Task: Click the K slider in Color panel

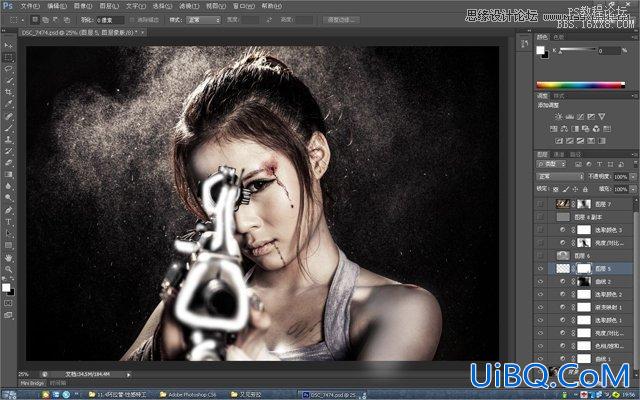Action: 578,50
